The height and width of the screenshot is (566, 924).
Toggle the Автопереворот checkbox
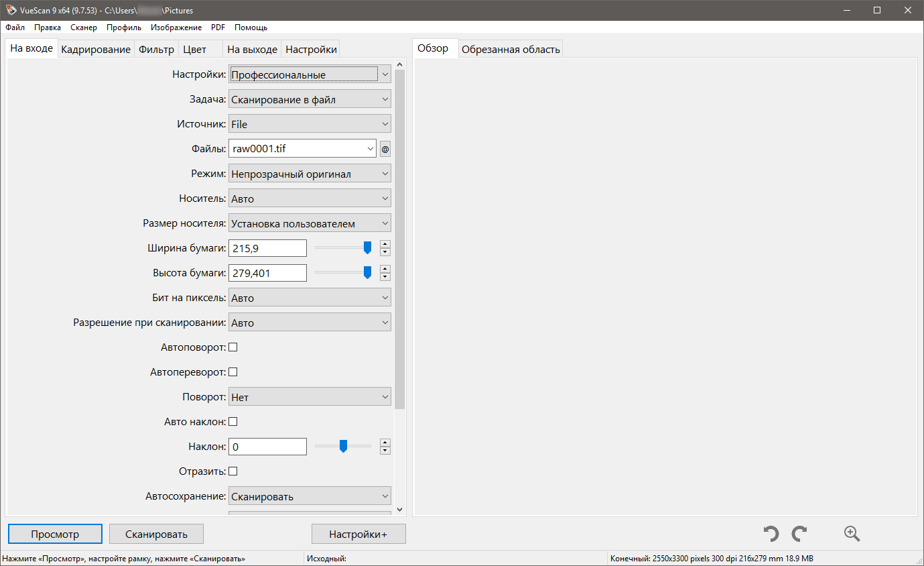point(233,372)
